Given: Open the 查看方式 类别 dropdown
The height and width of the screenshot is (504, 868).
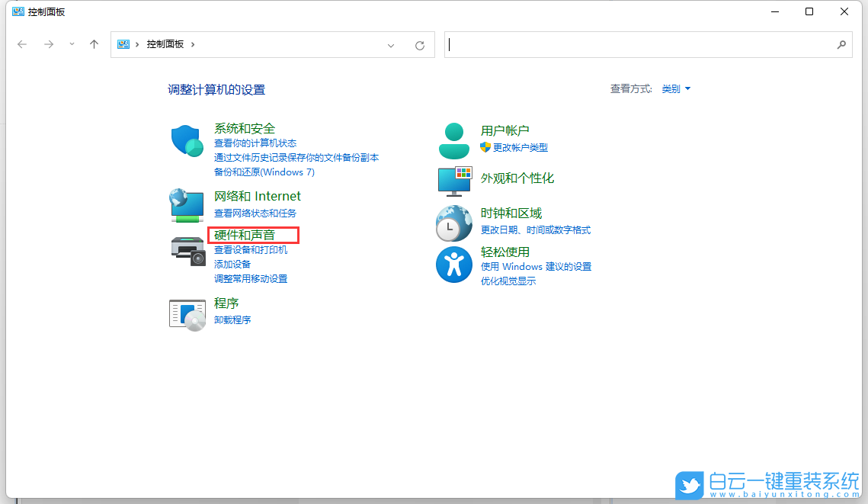Looking at the screenshot, I should tap(675, 88).
